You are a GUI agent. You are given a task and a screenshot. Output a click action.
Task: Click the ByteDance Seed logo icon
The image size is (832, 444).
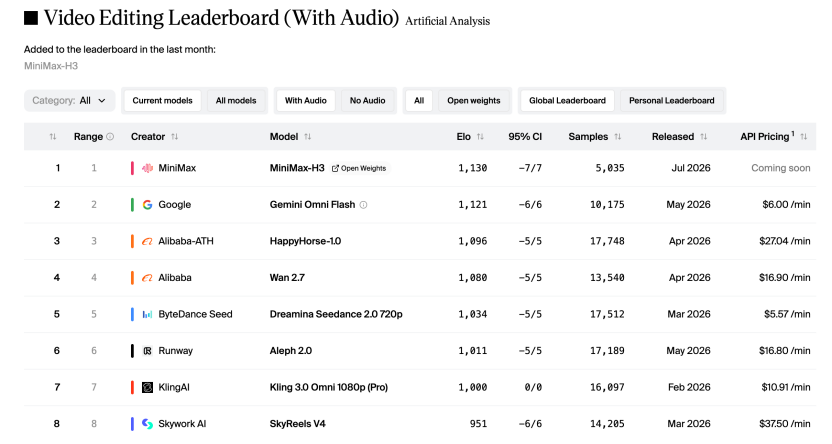coord(148,314)
